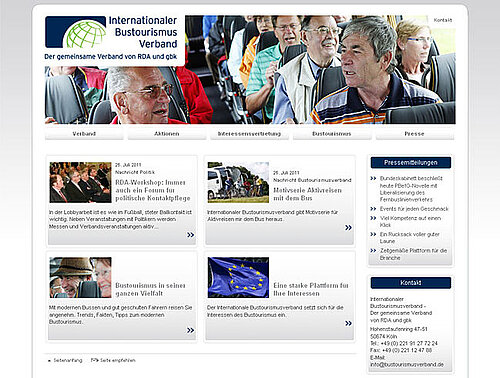Open the Verband navigation menu
The image size is (500, 378).
point(84,134)
